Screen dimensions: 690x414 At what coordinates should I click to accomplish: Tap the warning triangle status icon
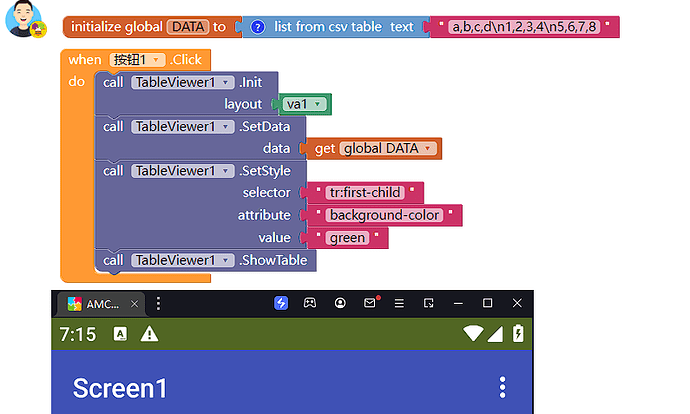pos(149,334)
